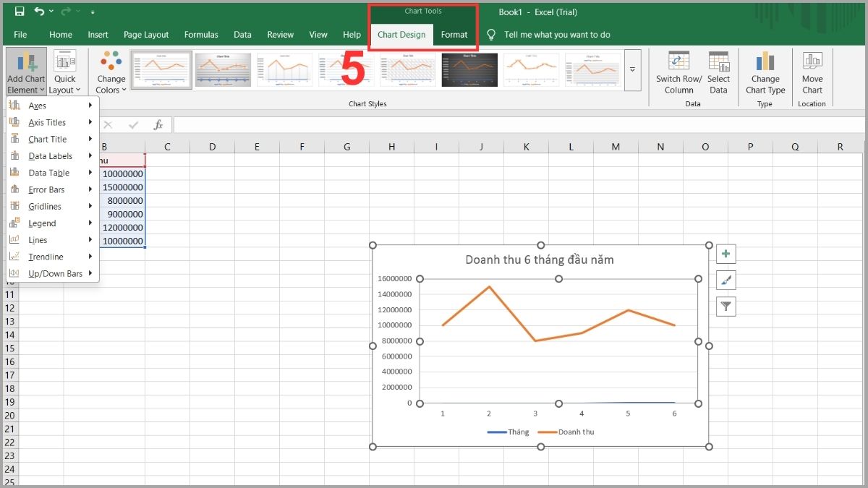Select the dark background chart style thumbnail
The image size is (868, 488).
[469, 69]
